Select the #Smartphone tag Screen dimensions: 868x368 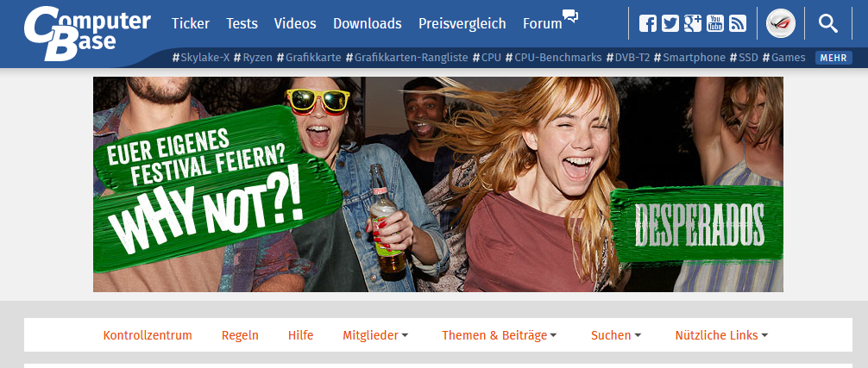point(689,58)
